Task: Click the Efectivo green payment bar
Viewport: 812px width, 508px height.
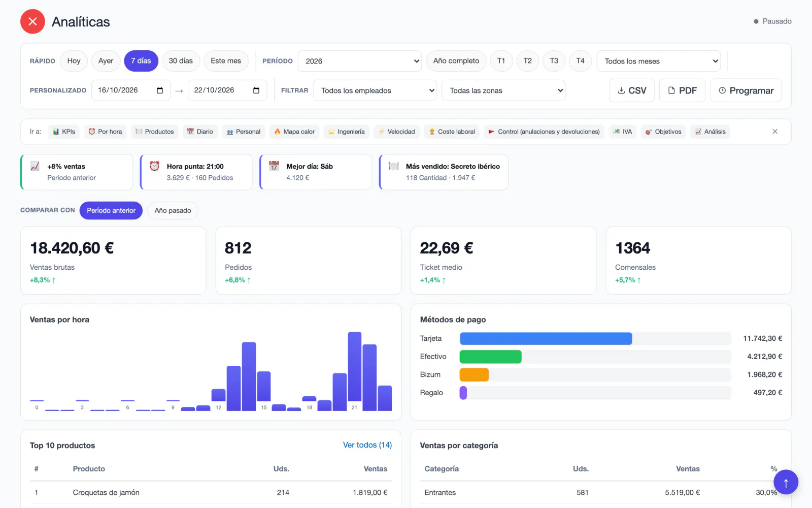Action: (x=490, y=357)
